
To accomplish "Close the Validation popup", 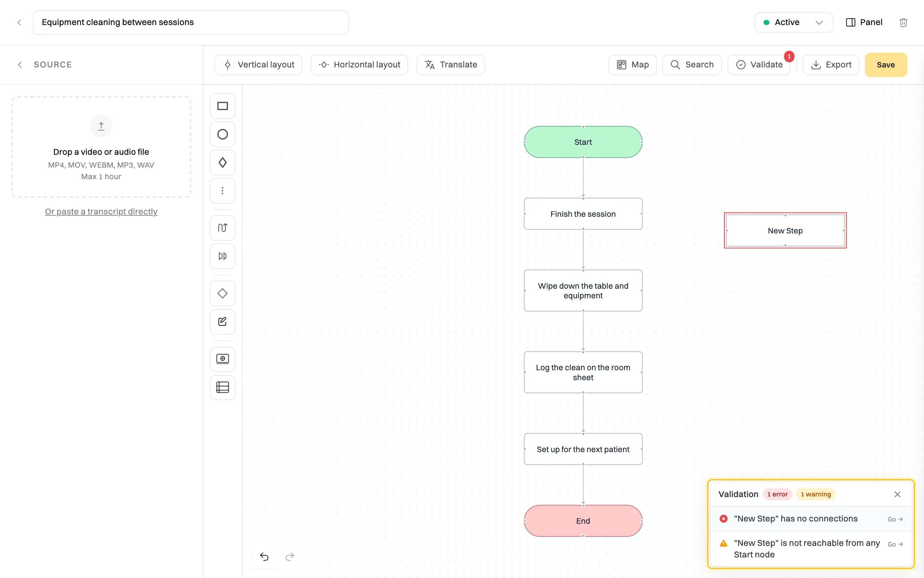I will [898, 494].
